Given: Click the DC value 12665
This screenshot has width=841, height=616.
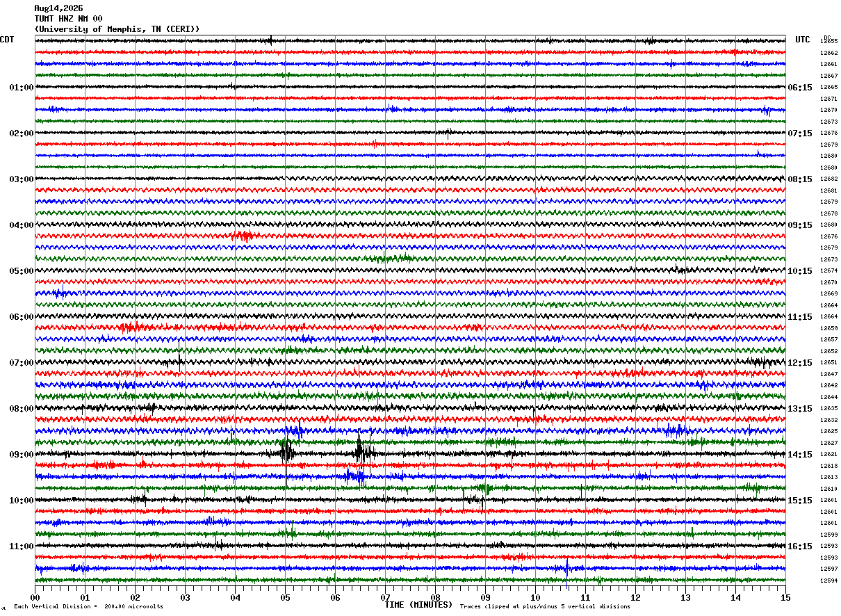Looking at the screenshot, I should [829, 87].
